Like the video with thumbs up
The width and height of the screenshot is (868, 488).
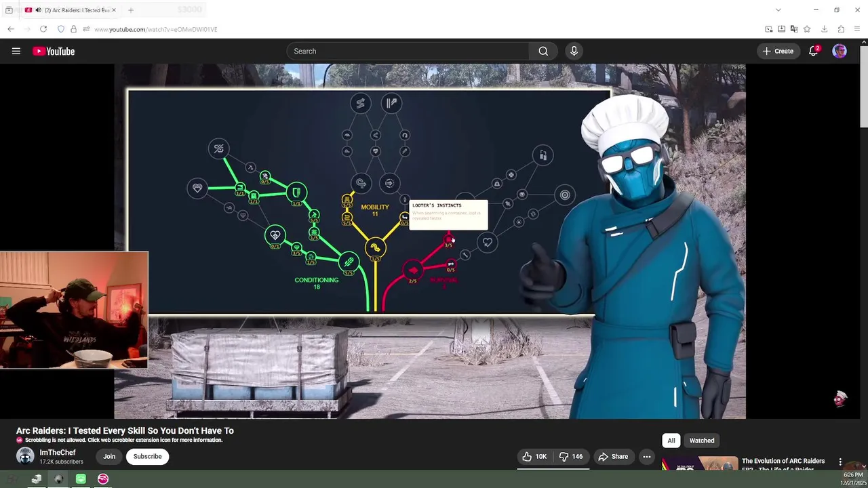point(534,457)
